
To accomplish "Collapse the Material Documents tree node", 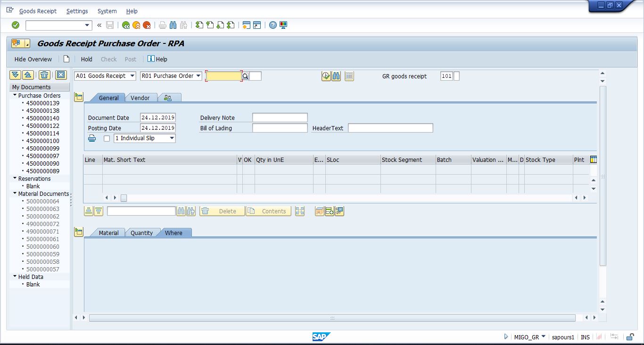I will click(x=15, y=194).
